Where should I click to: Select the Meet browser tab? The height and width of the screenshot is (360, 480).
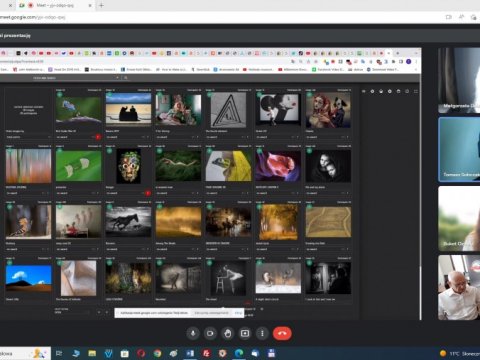pyautogui.click(x=55, y=5)
